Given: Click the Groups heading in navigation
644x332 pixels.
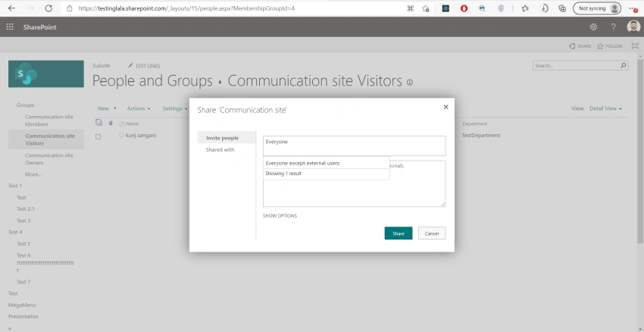Looking at the screenshot, I should 26,105.
